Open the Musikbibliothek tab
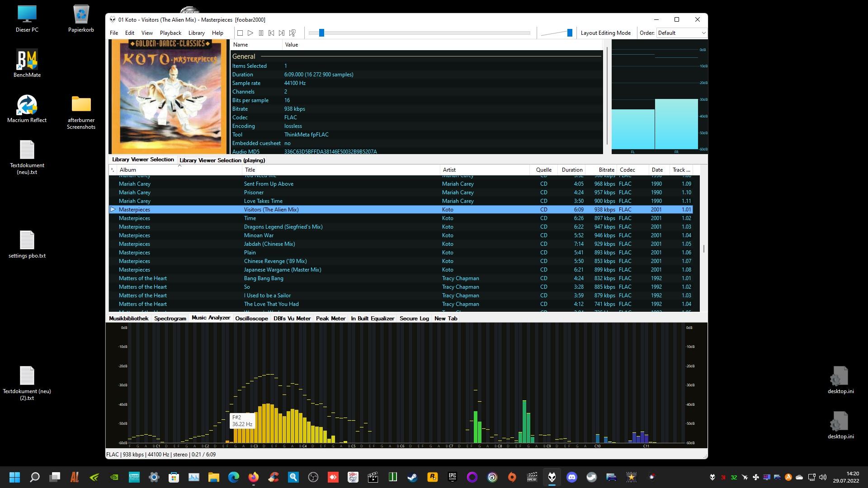This screenshot has height=488, width=868. click(x=128, y=319)
